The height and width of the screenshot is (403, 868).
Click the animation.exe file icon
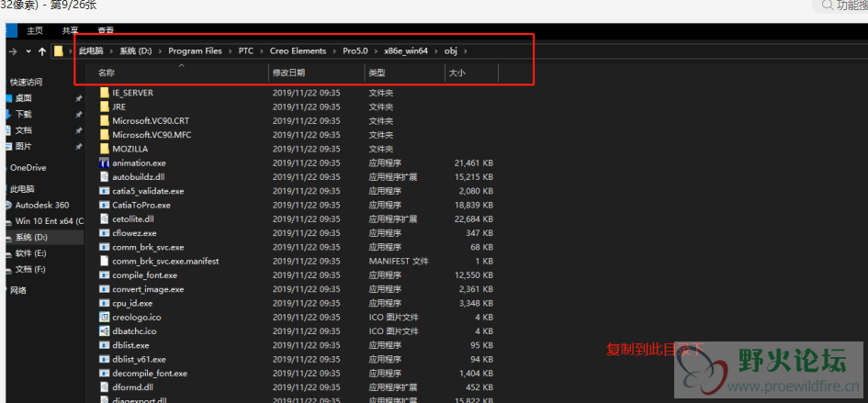pyautogui.click(x=105, y=162)
